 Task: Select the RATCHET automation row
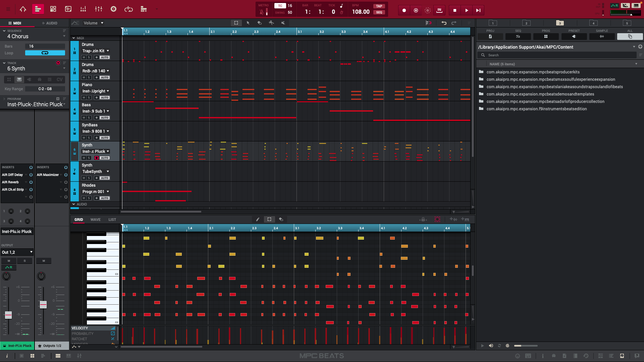[x=93, y=339]
